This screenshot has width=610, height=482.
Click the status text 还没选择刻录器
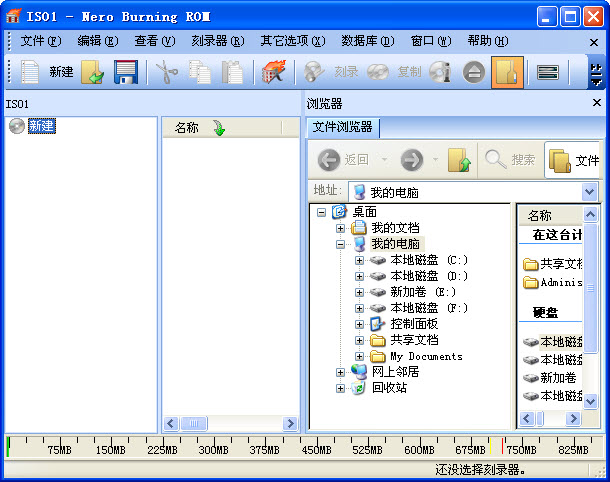coord(480,470)
